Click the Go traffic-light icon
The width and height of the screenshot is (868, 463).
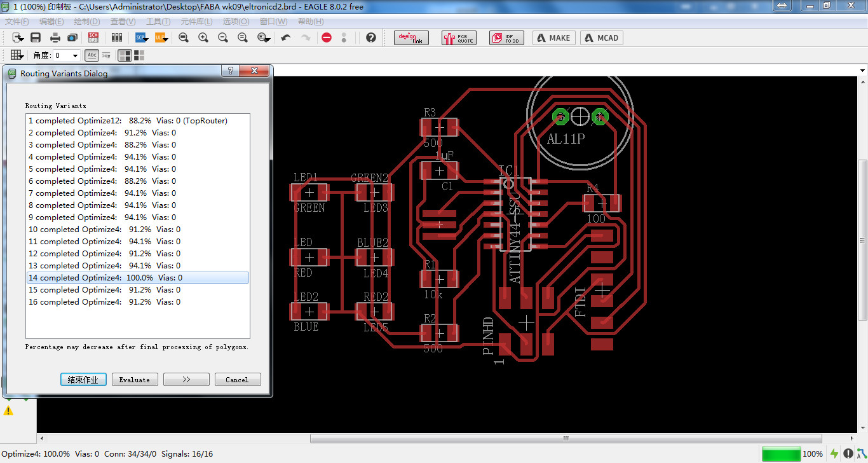point(344,38)
